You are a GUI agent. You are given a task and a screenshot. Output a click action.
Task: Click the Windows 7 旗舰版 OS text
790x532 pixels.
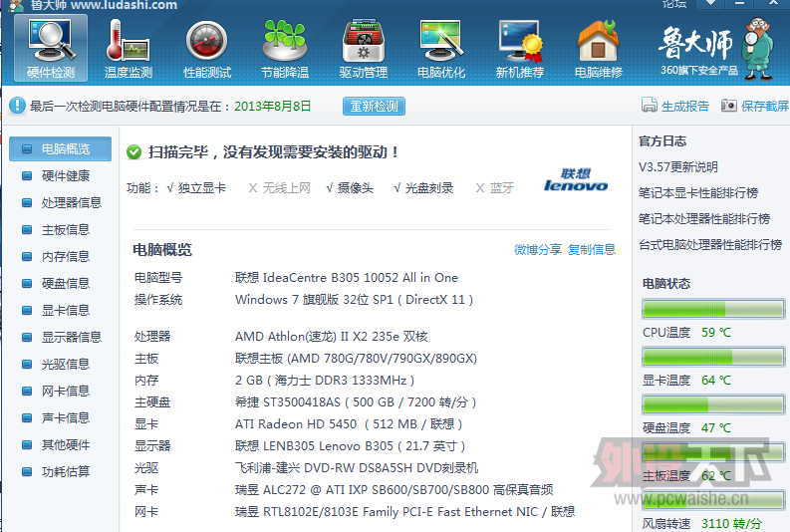pos(354,300)
